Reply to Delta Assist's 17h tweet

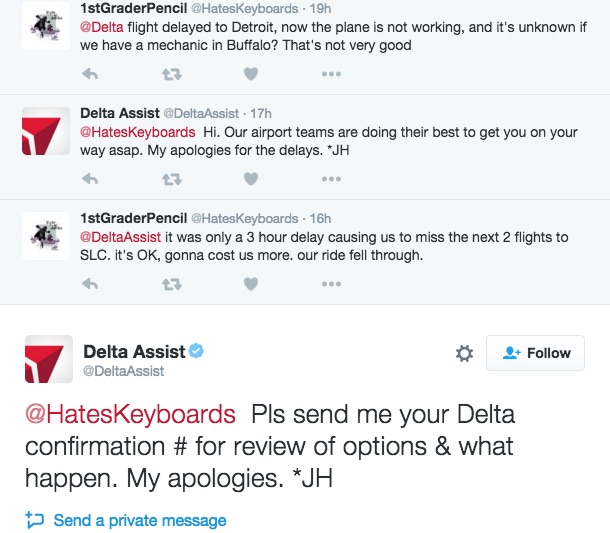(90, 179)
